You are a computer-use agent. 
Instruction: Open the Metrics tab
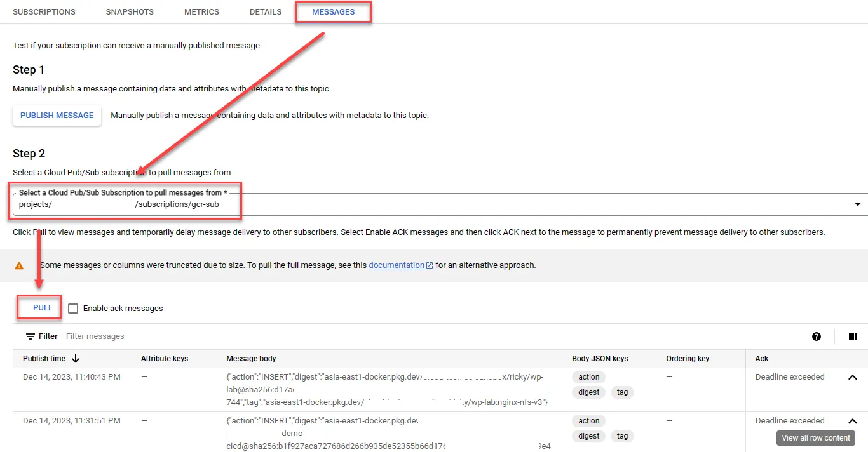click(x=201, y=12)
